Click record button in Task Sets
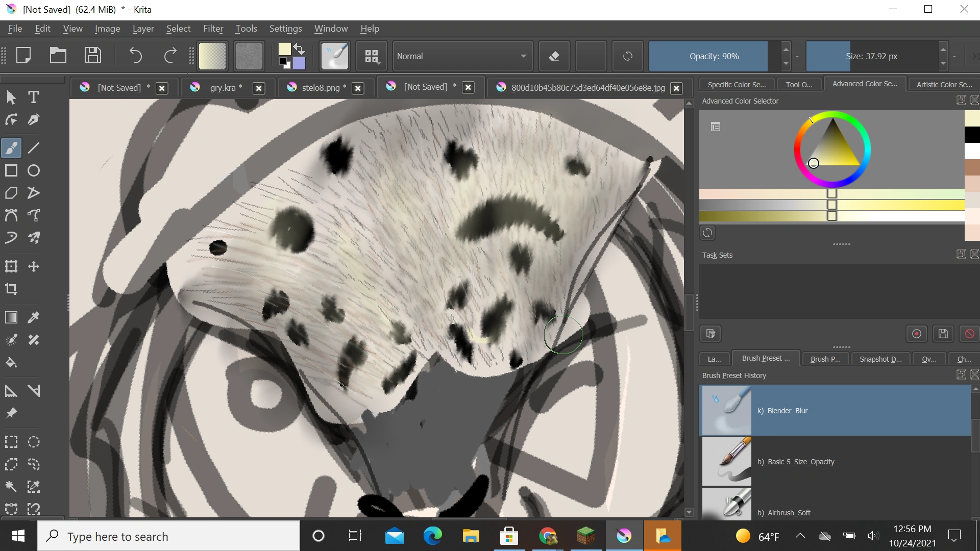Screen dimensions: 980x551 tap(917, 334)
